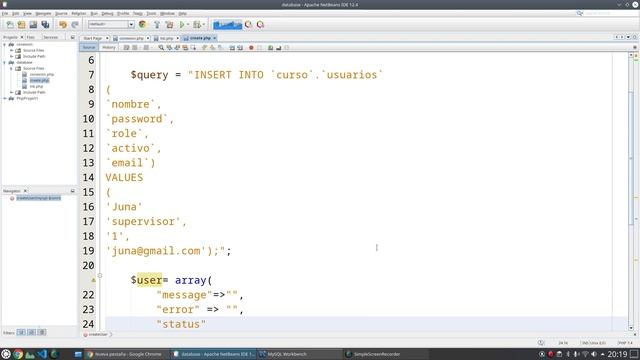The image size is (640, 360).
Task: Expand the first project's Source Files node
Action: (11, 50)
